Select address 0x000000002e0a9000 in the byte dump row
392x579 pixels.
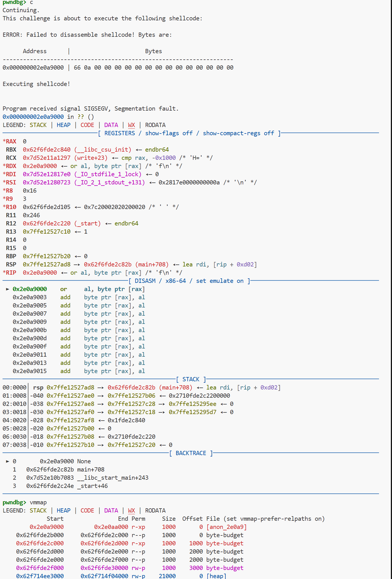coord(33,68)
